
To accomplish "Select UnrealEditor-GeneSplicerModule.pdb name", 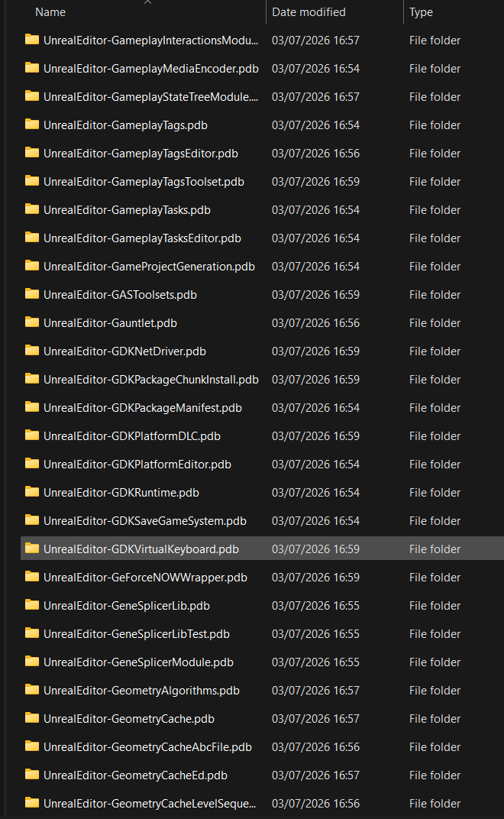I will [x=138, y=661].
